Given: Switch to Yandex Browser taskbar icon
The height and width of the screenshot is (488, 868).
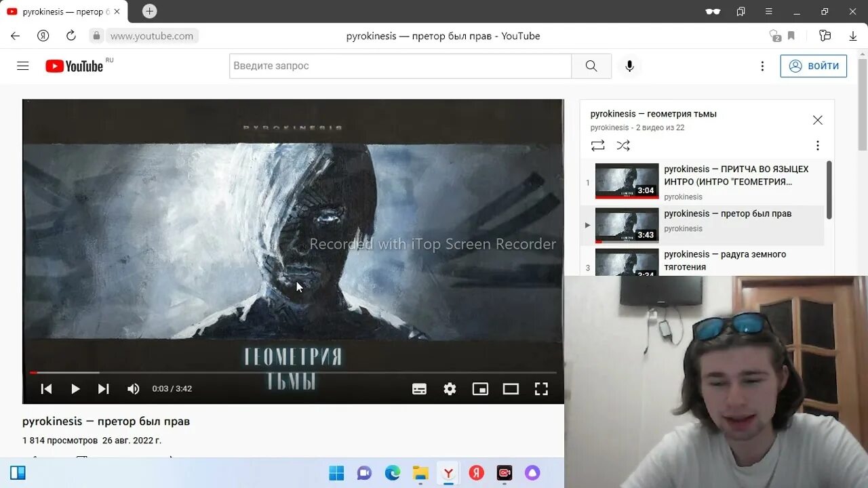Looking at the screenshot, I should pyautogui.click(x=448, y=473).
